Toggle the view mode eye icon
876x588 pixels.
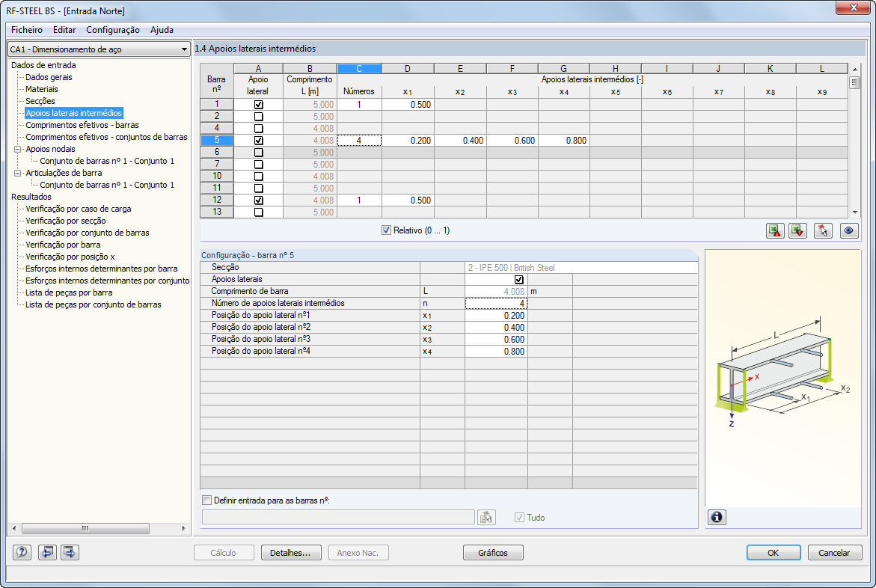[848, 231]
